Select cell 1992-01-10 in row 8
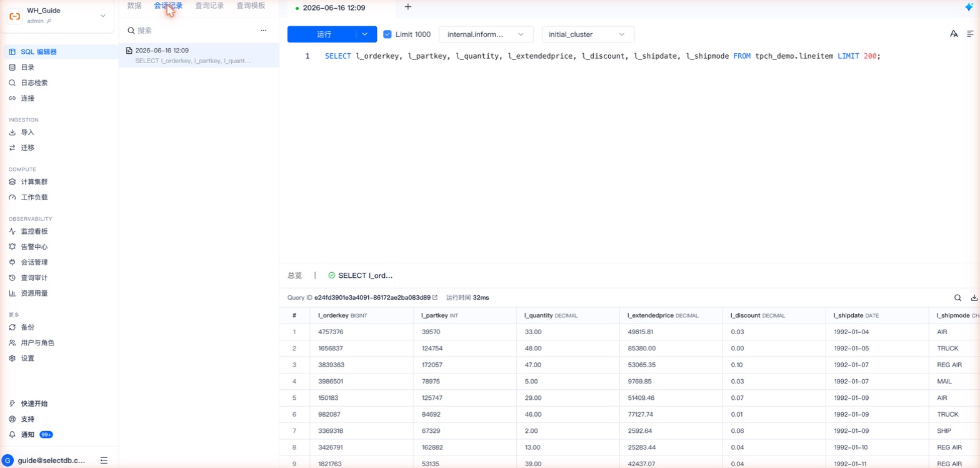This screenshot has width=980, height=468. [877, 447]
